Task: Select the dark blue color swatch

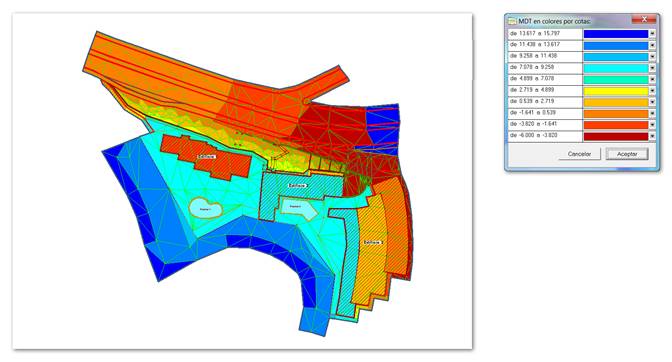Action: [x=616, y=34]
